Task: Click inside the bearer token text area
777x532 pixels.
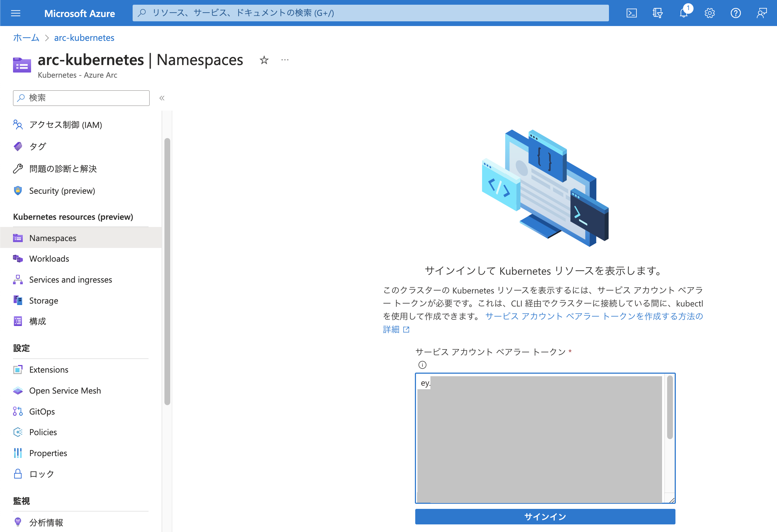Action: [545, 438]
